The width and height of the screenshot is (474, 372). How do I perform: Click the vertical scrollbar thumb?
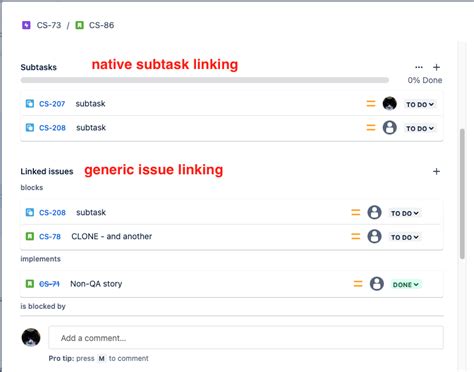[462, 193]
